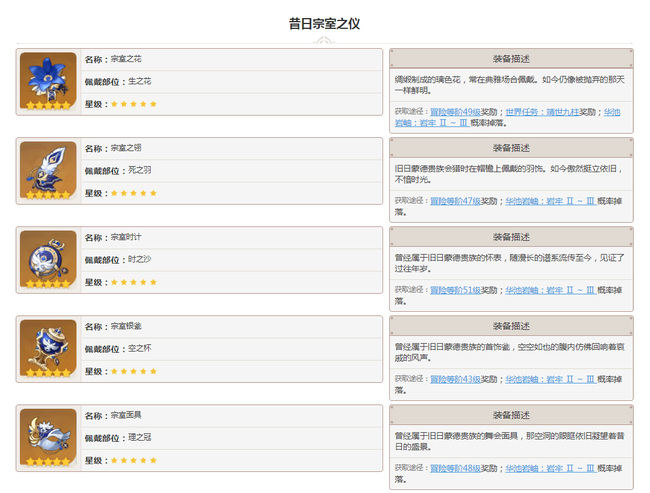This screenshot has width=650, height=493.
Task: Select the name text 宗室银瓮
Action: pyautogui.click(x=126, y=326)
